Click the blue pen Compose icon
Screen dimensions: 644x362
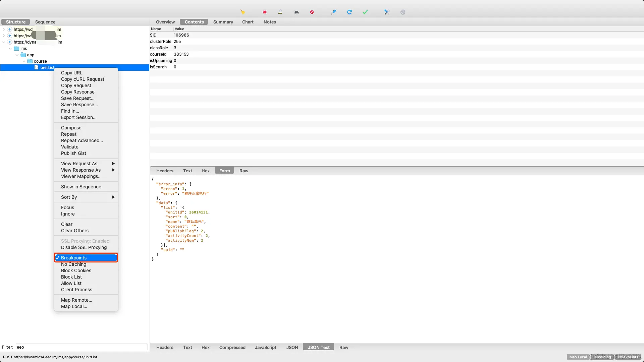(334, 12)
